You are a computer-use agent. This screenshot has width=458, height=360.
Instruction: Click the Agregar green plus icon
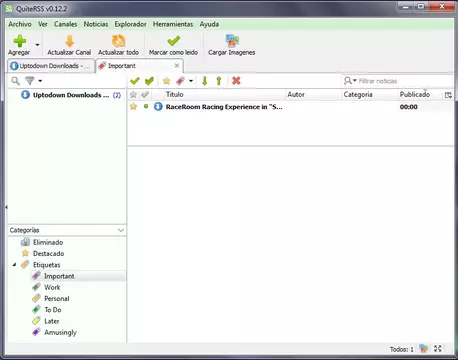coord(19,41)
